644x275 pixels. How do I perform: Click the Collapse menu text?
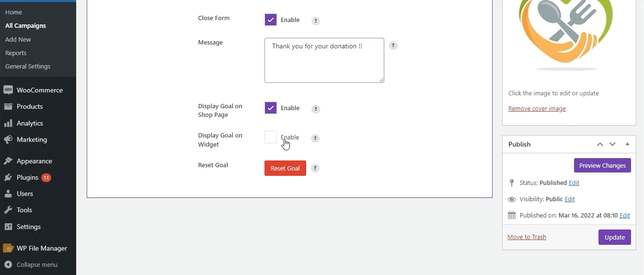37,264
